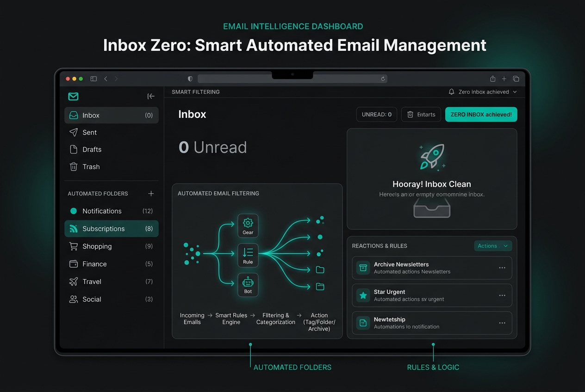Open the Drafts folder
The width and height of the screenshot is (585, 392).
pyautogui.click(x=112, y=150)
